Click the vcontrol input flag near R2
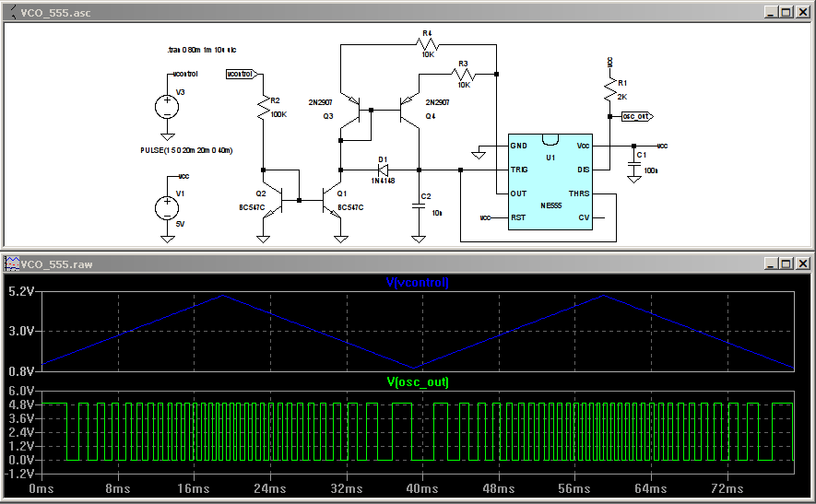816x504 pixels. point(242,75)
